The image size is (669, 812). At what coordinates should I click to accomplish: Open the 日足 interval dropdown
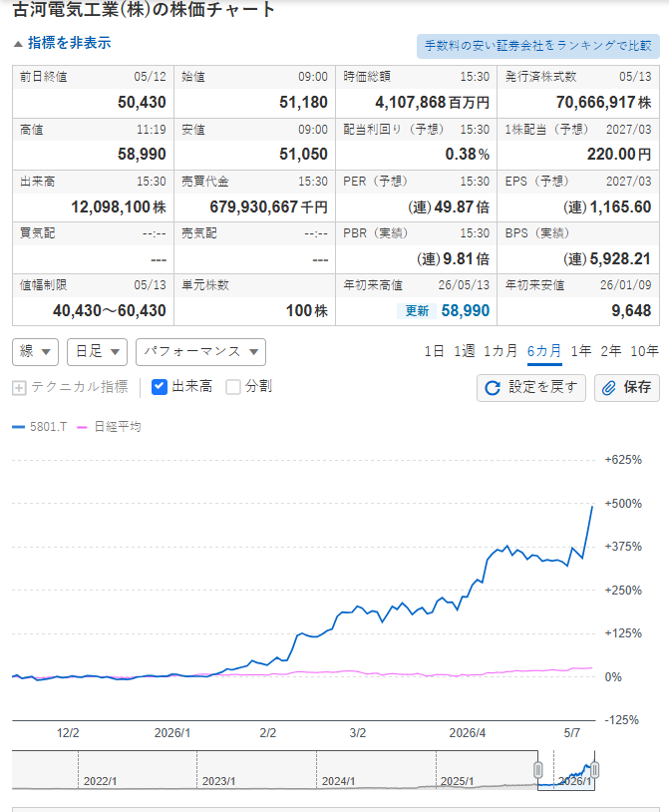point(98,352)
